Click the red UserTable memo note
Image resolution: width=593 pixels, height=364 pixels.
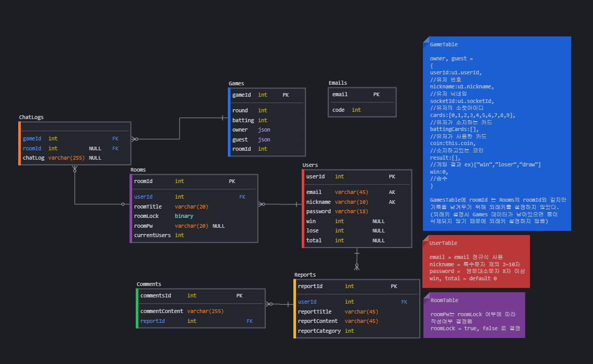click(x=475, y=260)
